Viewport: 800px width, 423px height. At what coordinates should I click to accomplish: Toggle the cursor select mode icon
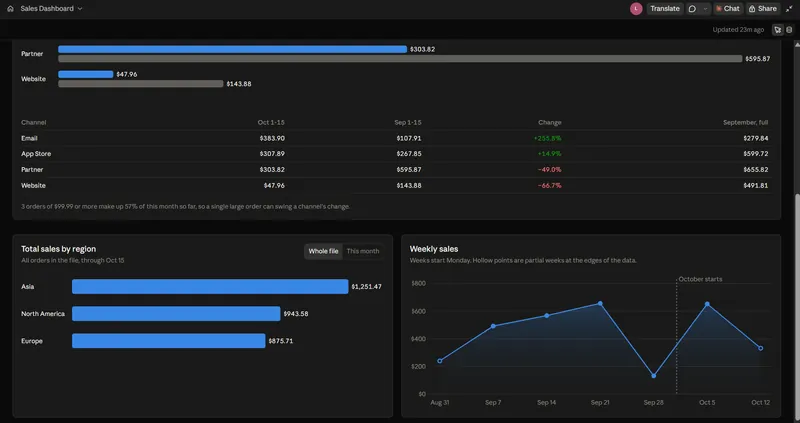click(778, 30)
